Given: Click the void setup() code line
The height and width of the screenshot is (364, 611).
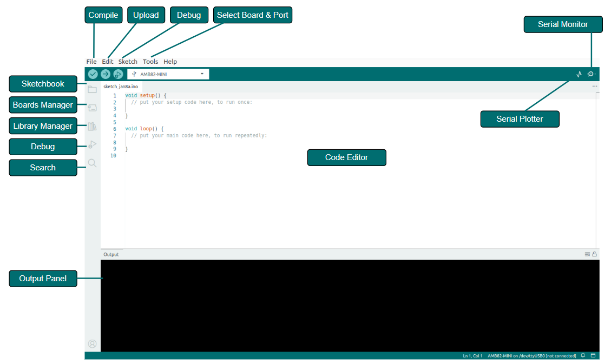Looking at the screenshot, I should (x=146, y=95).
